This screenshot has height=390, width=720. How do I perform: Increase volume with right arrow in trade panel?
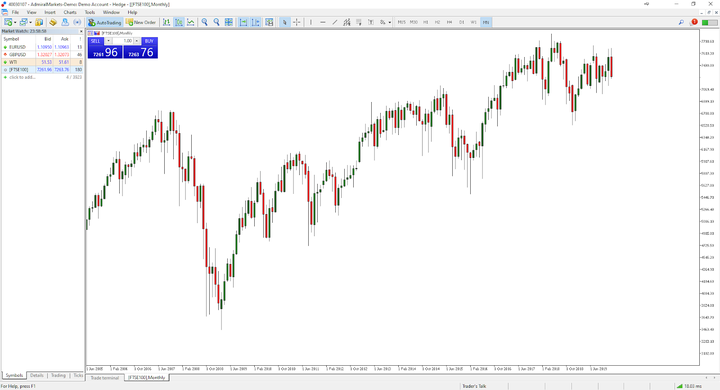click(136, 41)
